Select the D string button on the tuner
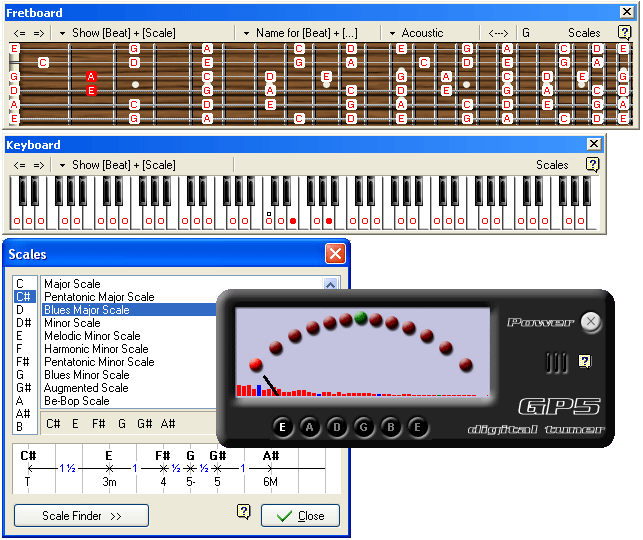Viewport: 643px width, 540px height. (x=337, y=428)
